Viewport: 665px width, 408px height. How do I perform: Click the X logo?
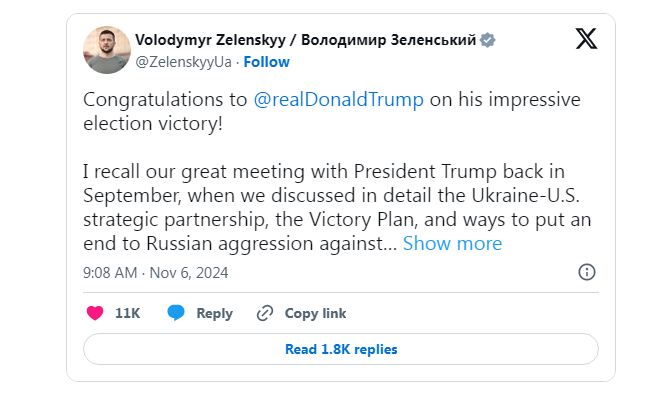tap(587, 39)
